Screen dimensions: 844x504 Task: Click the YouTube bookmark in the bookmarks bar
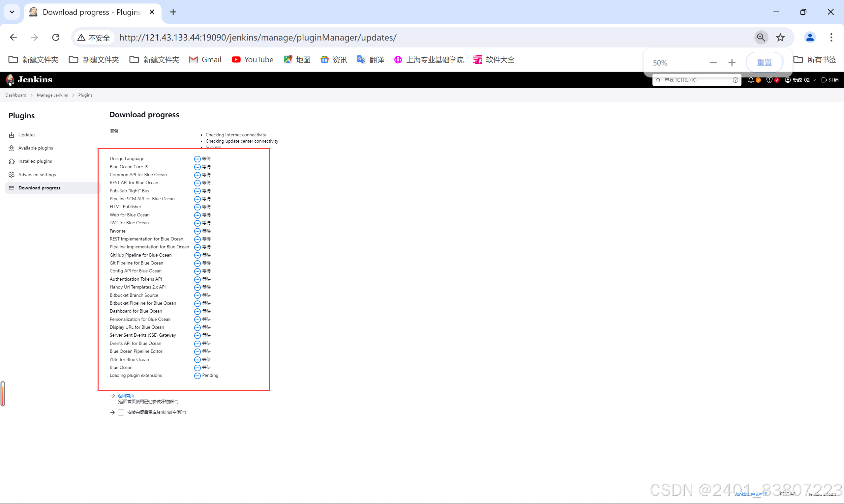[x=252, y=59]
